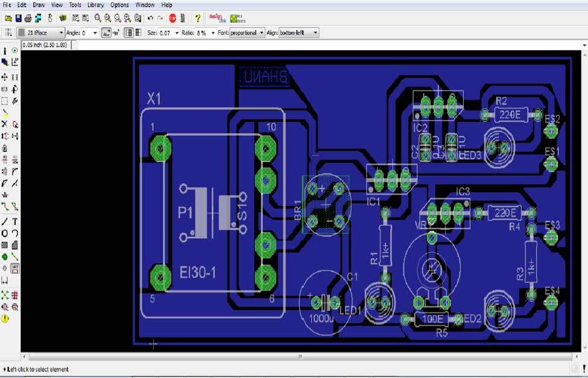Click the red Stop icon

click(x=174, y=17)
